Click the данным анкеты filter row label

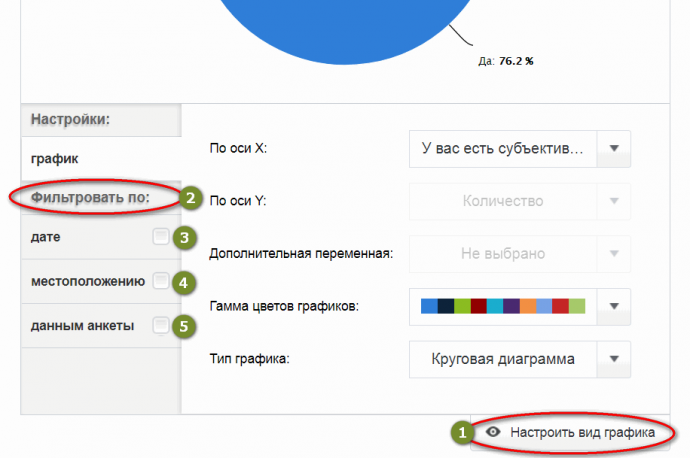[x=82, y=326]
